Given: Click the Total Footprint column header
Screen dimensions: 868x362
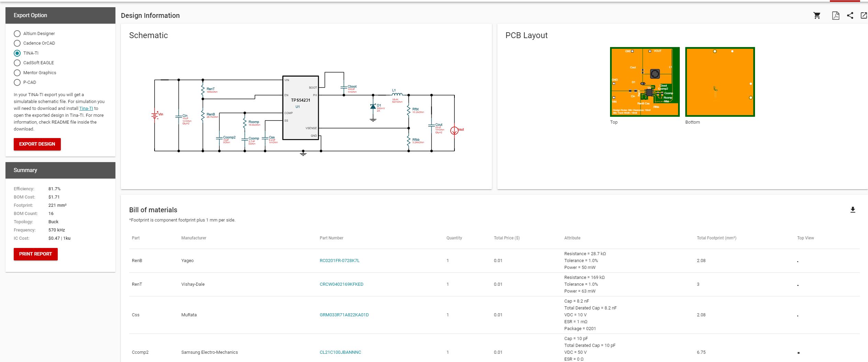Looking at the screenshot, I should click(717, 238).
